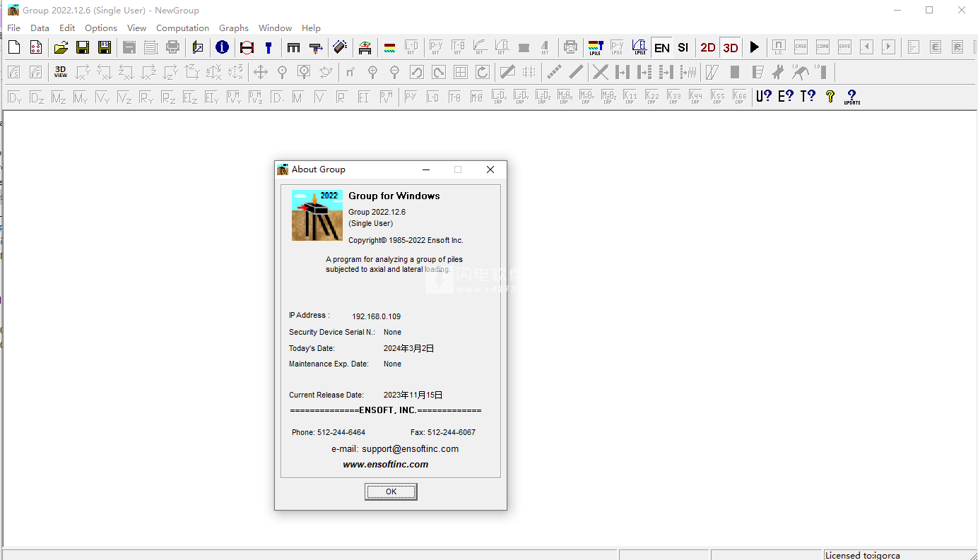Click the EI LPILE toolbar icon
978x560 pixels.
tap(640, 47)
